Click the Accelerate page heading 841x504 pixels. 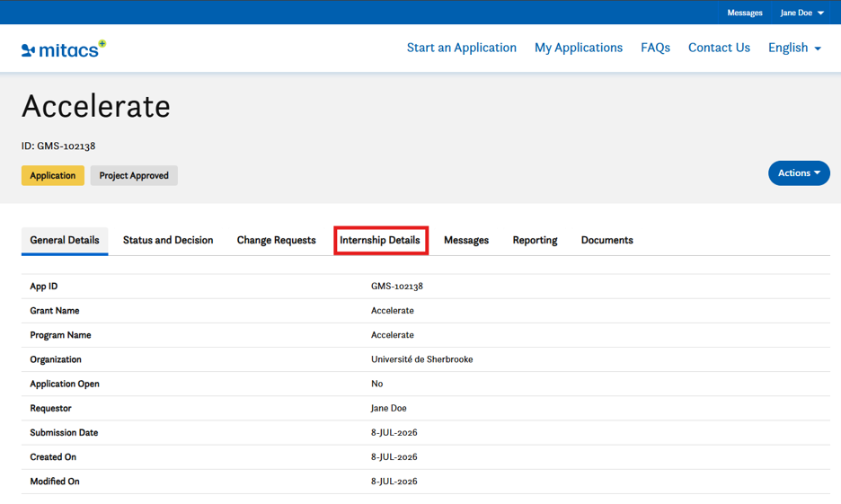click(x=96, y=106)
